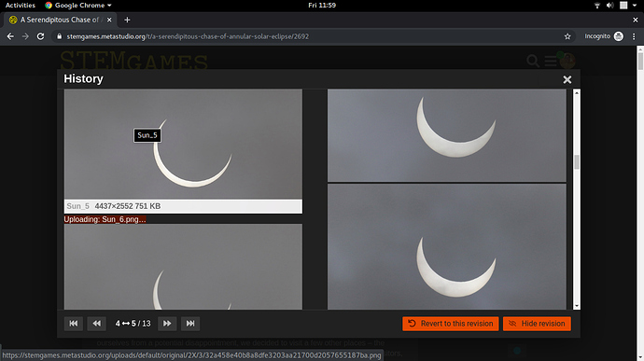Click the address bar URL
This screenshot has width=644, height=361.
click(x=188, y=36)
